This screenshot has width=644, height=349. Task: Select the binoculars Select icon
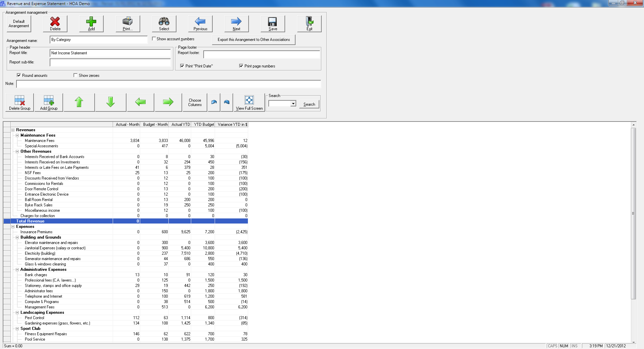164,23
